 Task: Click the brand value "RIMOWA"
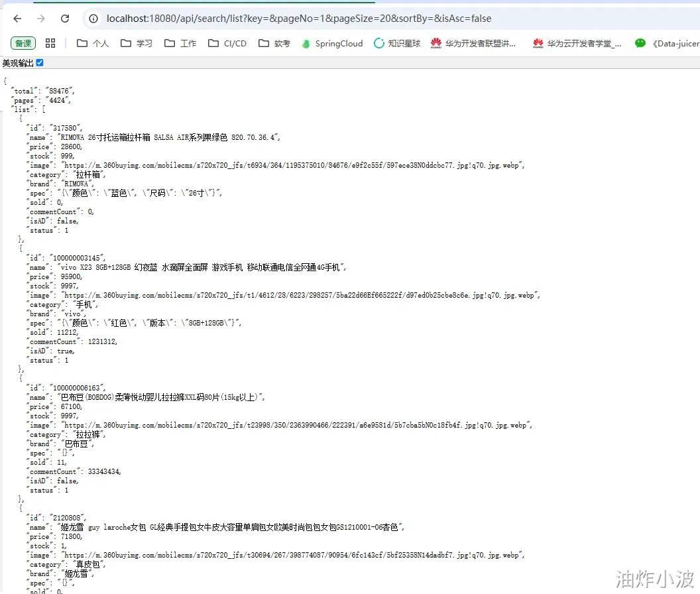tap(77, 184)
